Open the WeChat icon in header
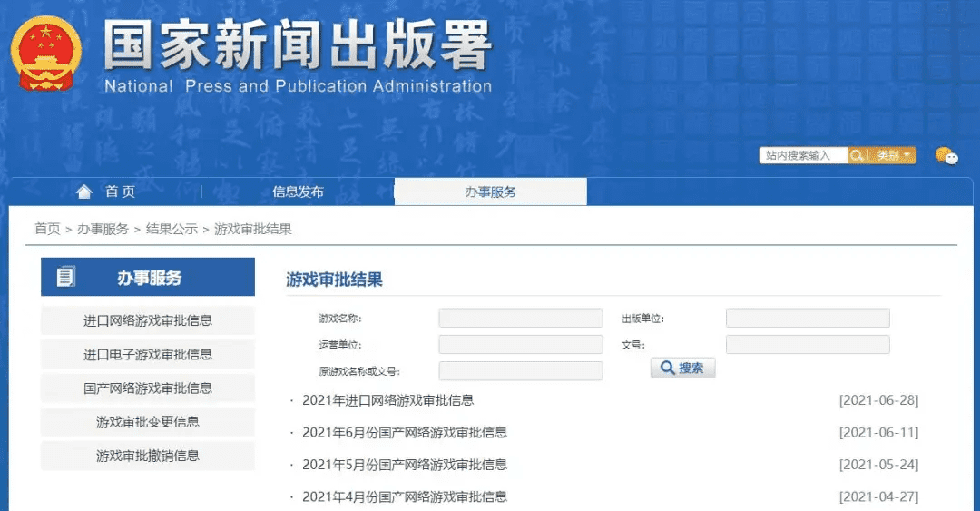The image size is (980, 511). point(946,156)
